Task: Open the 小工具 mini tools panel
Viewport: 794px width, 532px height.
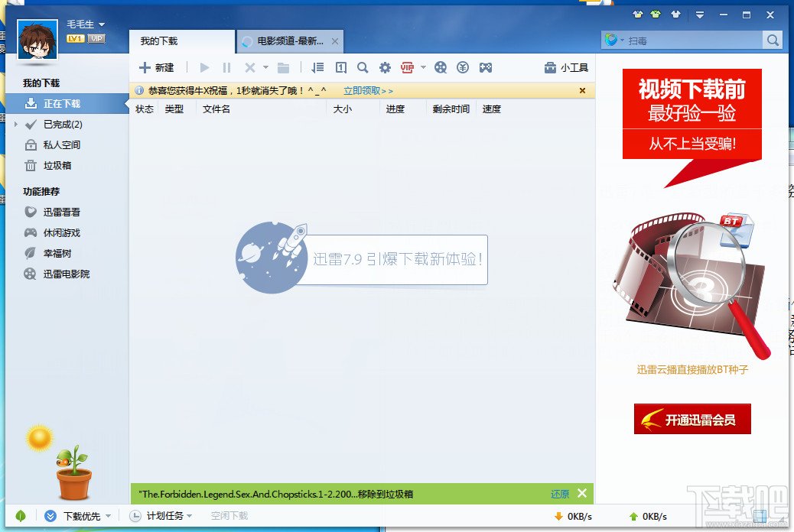Action: 566,67
